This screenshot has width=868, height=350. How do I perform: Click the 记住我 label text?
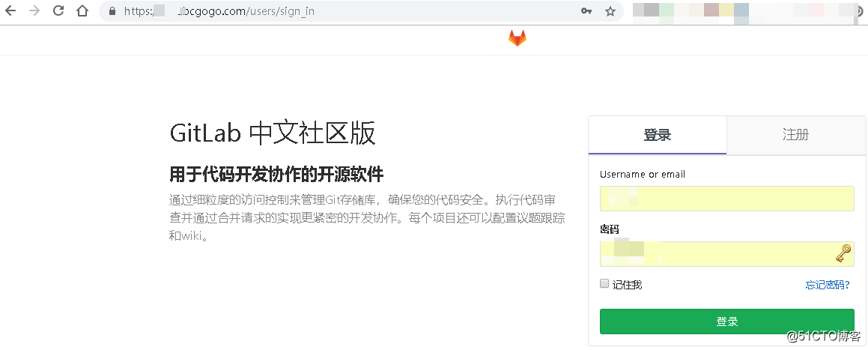click(627, 285)
